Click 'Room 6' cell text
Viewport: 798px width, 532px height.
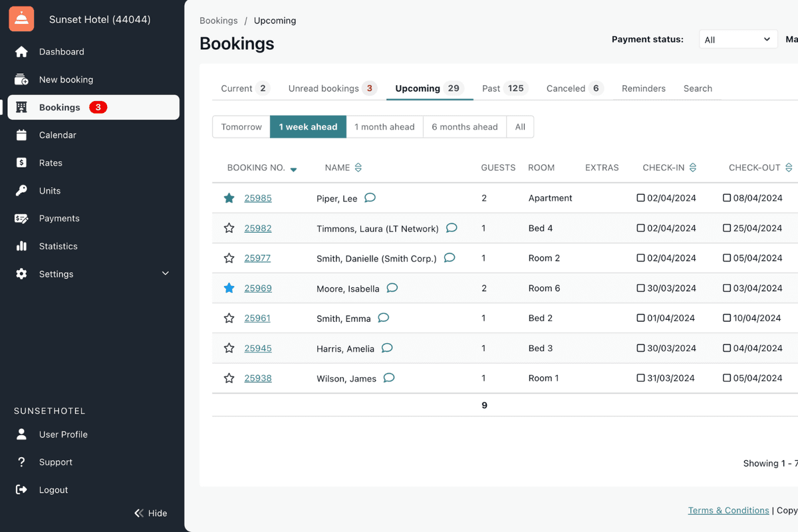pos(545,288)
